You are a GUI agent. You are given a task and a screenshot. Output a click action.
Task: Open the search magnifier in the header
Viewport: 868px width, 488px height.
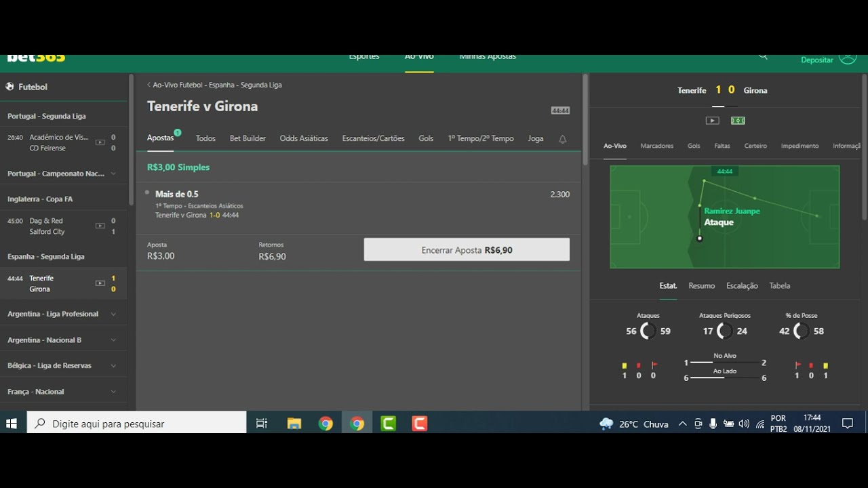pyautogui.click(x=763, y=57)
